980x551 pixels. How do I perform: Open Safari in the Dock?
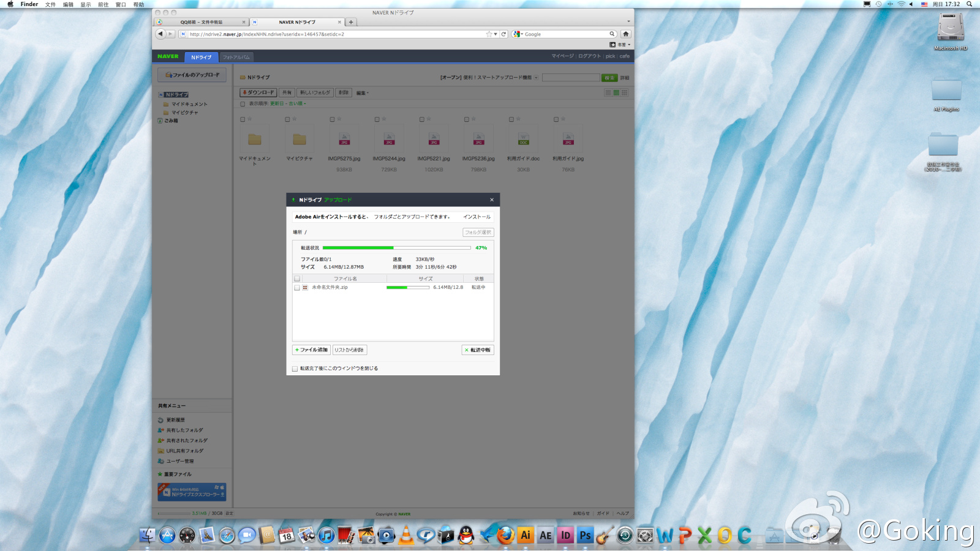coord(227,536)
